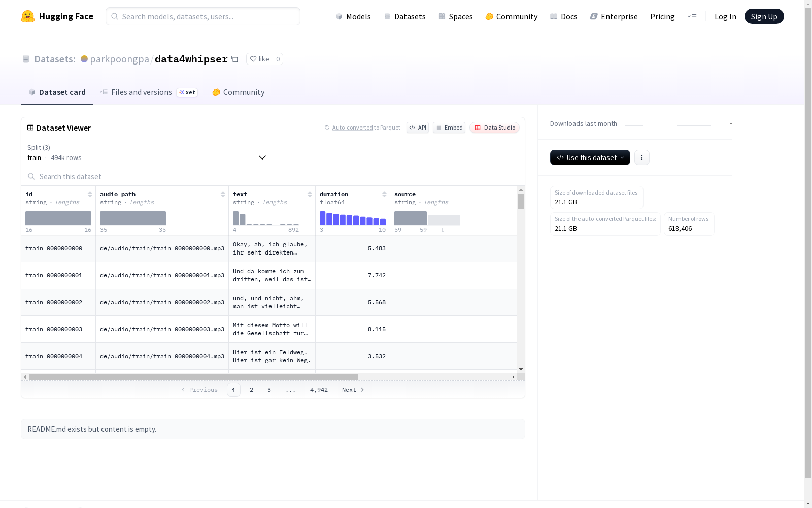Click number of rows value 618,406
The image size is (812, 508).
(680, 229)
